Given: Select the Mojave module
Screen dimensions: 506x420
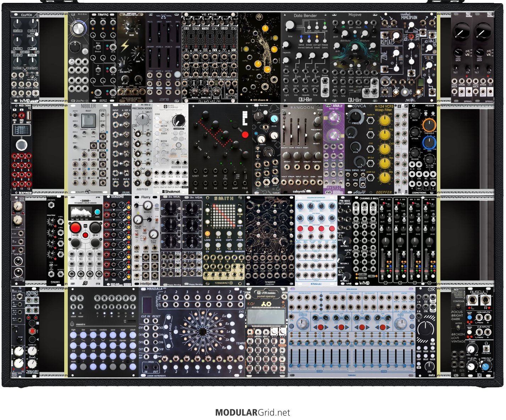Looking at the screenshot, I should coord(355,58).
